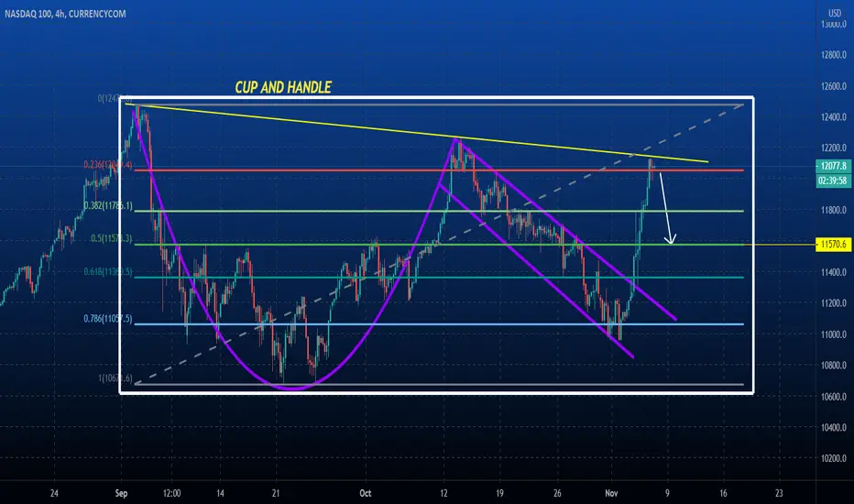Click the 11000.0 price axis label
The width and height of the screenshot is (854, 504).
click(834, 334)
